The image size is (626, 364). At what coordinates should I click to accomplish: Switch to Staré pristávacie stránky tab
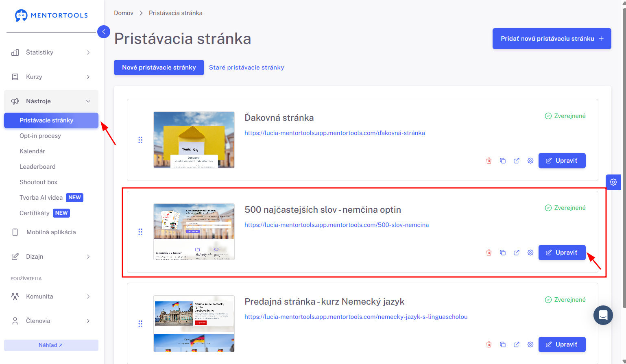pyautogui.click(x=246, y=68)
